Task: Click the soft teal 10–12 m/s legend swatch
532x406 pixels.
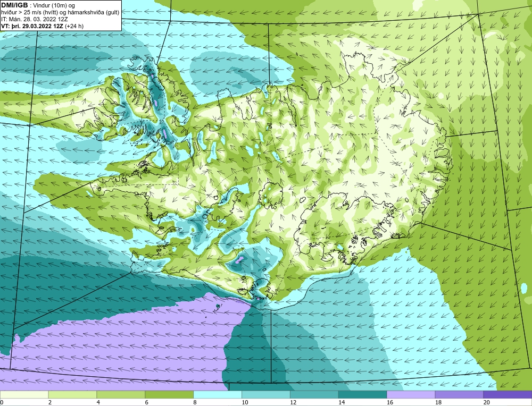Action: [266, 394]
